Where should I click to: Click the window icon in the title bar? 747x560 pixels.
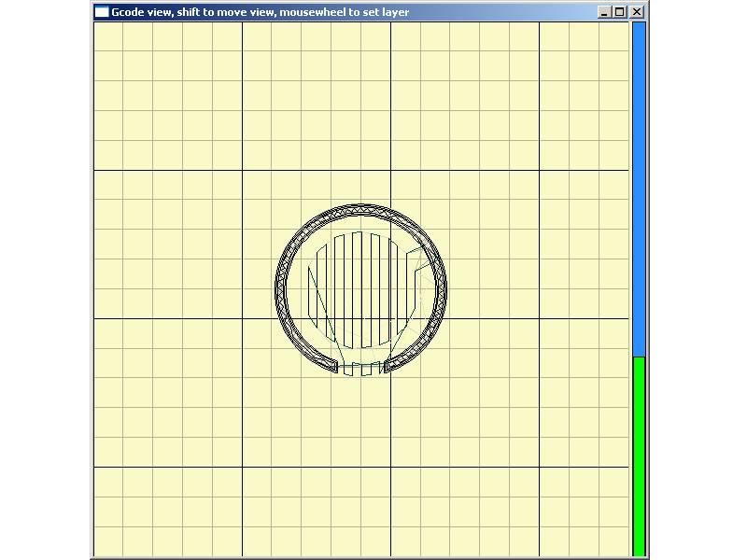[102, 12]
